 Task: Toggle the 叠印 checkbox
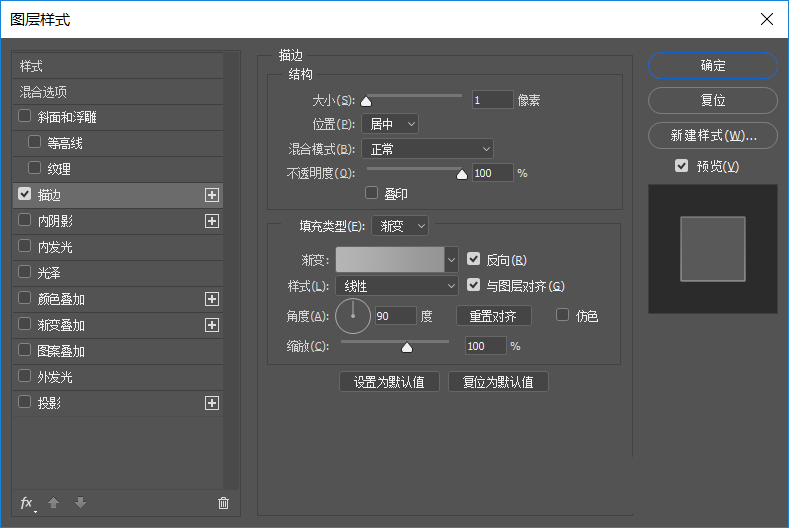coord(371,193)
